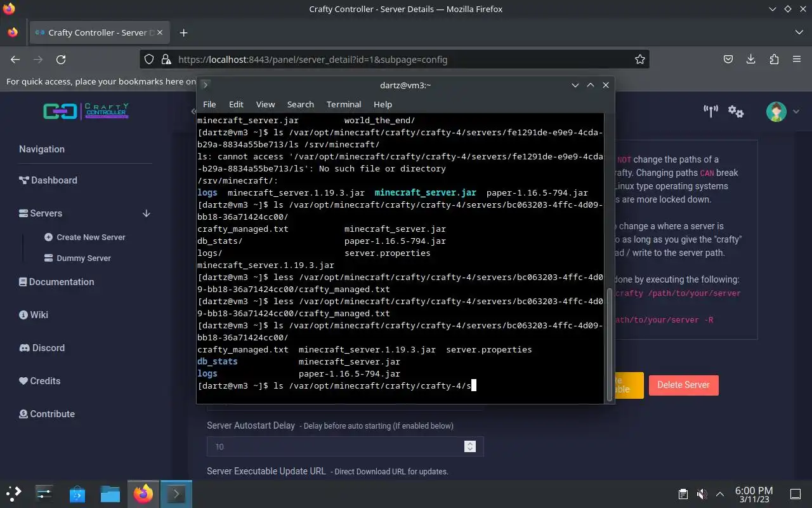The height and width of the screenshot is (508, 812).
Task: Bookmark this page with the star icon
Action: coord(639,59)
